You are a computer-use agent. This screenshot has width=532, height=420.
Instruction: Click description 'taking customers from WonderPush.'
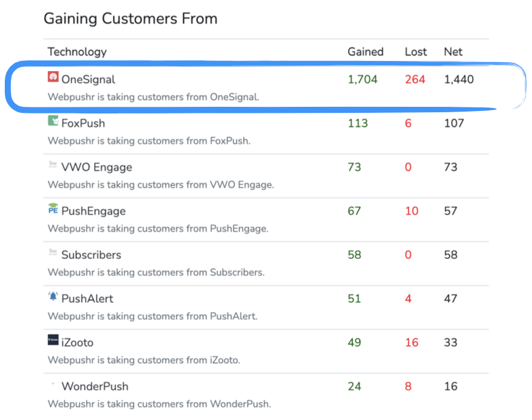pos(189,404)
